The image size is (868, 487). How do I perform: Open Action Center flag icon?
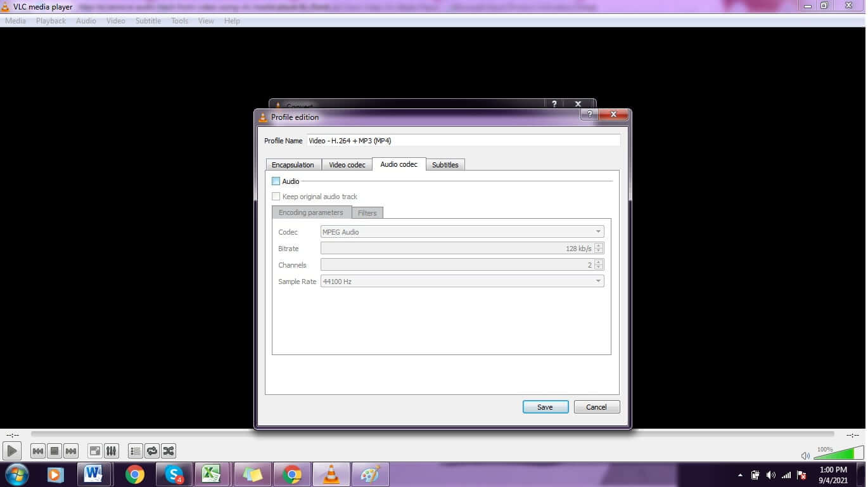click(801, 475)
